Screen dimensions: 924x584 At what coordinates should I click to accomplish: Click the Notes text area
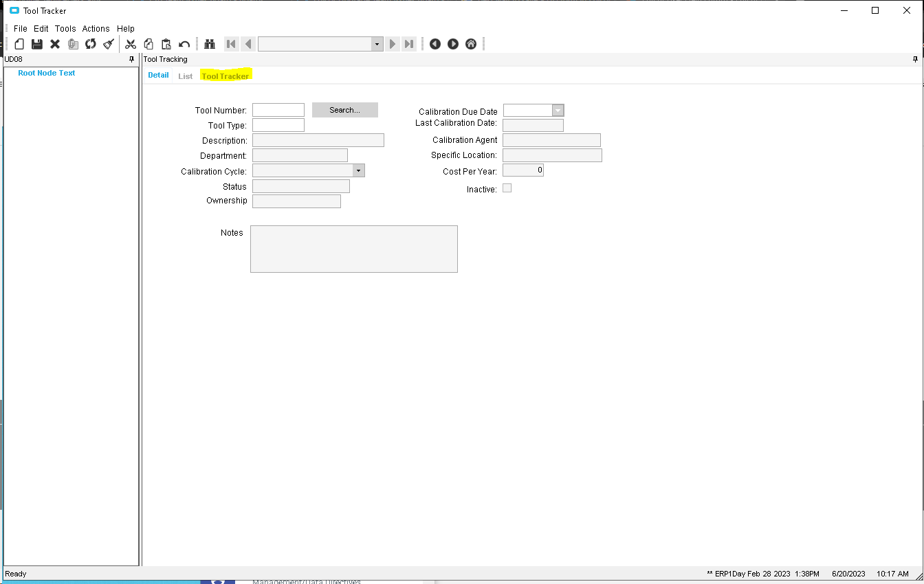click(x=354, y=249)
